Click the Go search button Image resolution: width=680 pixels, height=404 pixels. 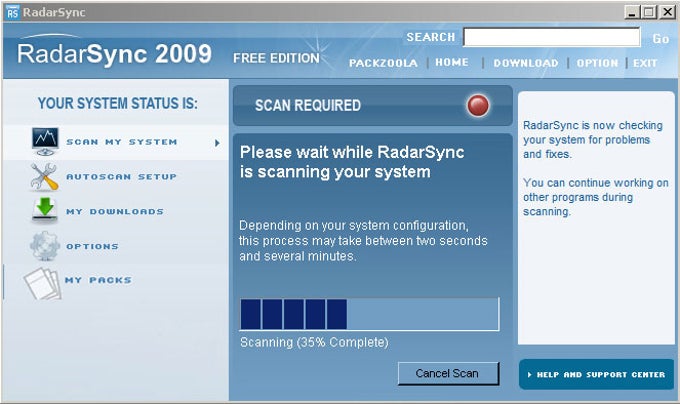pos(660,39)
